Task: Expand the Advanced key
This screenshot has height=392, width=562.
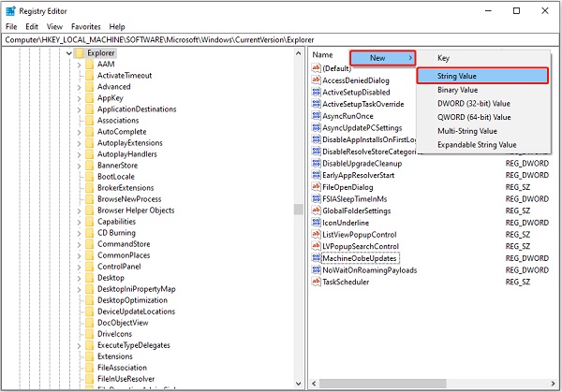Action: coord(79,87)
